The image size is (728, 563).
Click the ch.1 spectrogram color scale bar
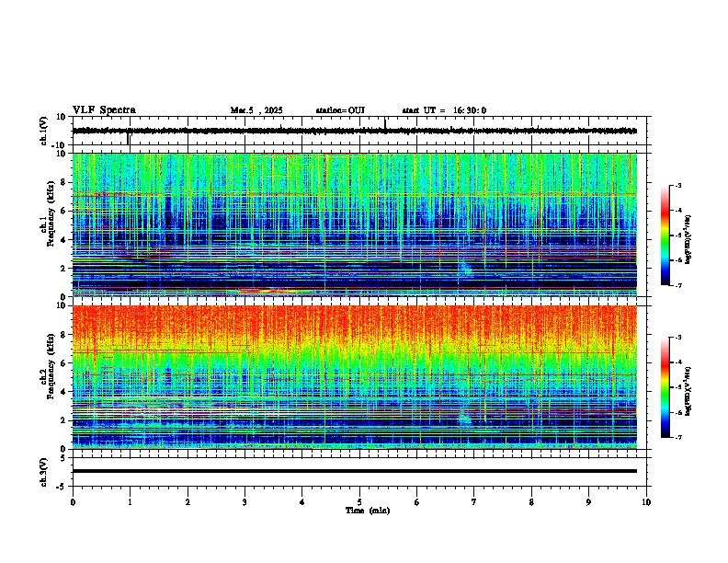pyautogui.click(x=665, y=236)
